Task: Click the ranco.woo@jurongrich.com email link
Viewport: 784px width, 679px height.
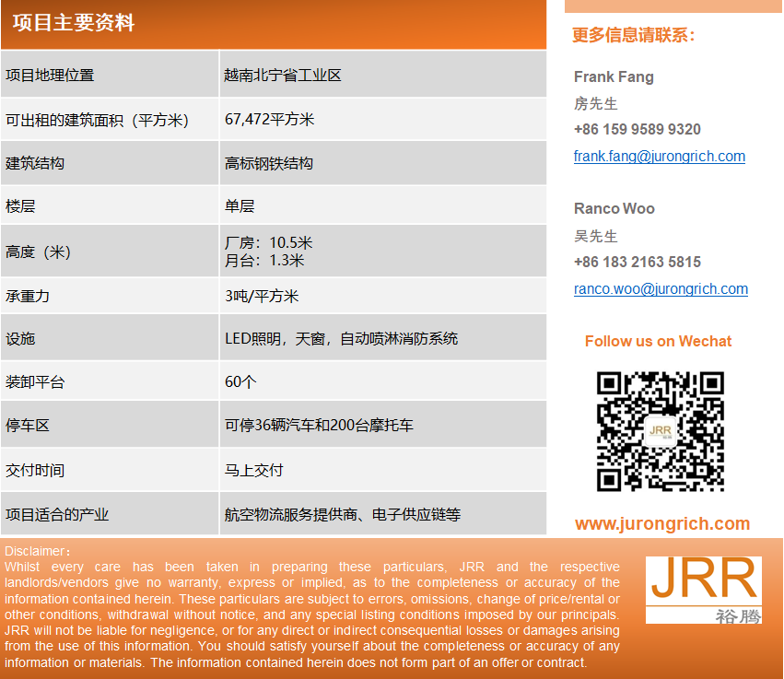Action: coord(661,289)
